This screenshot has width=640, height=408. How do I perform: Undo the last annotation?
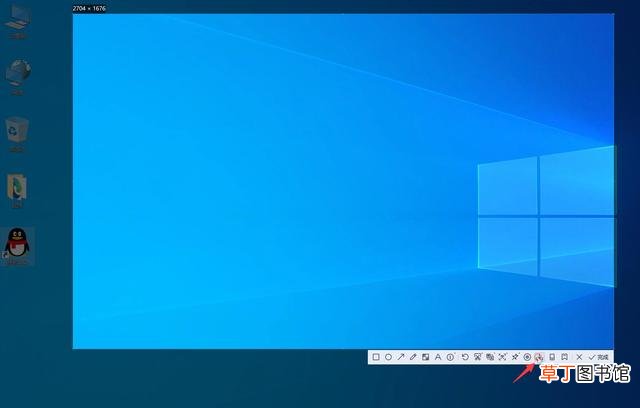point(465,357)
